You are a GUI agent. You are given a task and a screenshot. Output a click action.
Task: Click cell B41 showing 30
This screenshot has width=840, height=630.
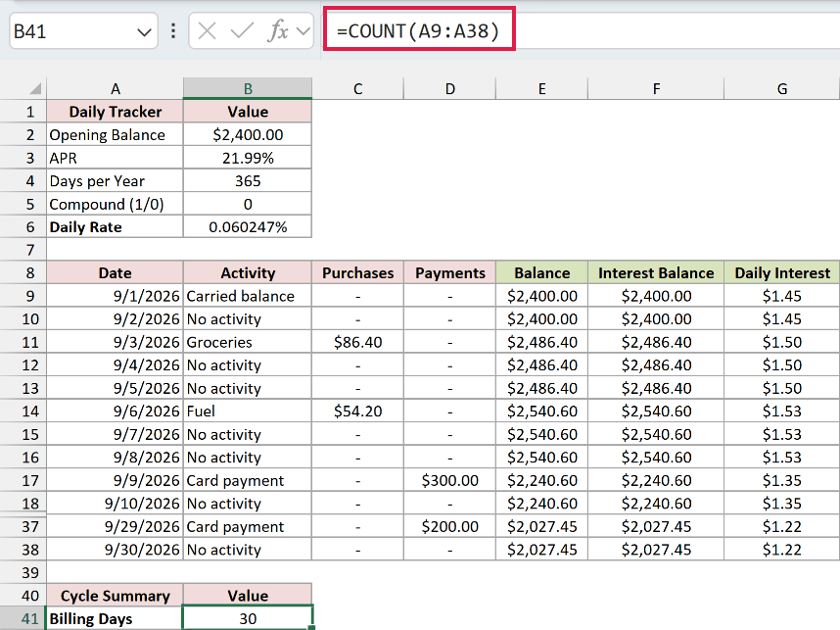(248, 619)
